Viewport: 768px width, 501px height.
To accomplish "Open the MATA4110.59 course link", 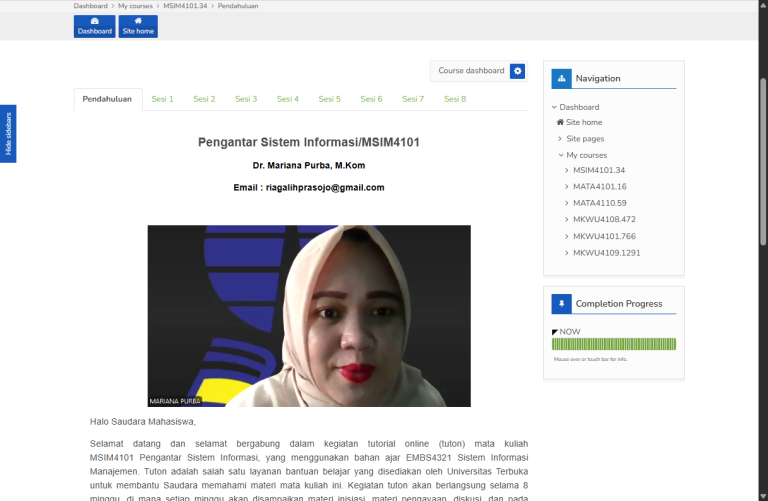I will (x=600, y=203).
